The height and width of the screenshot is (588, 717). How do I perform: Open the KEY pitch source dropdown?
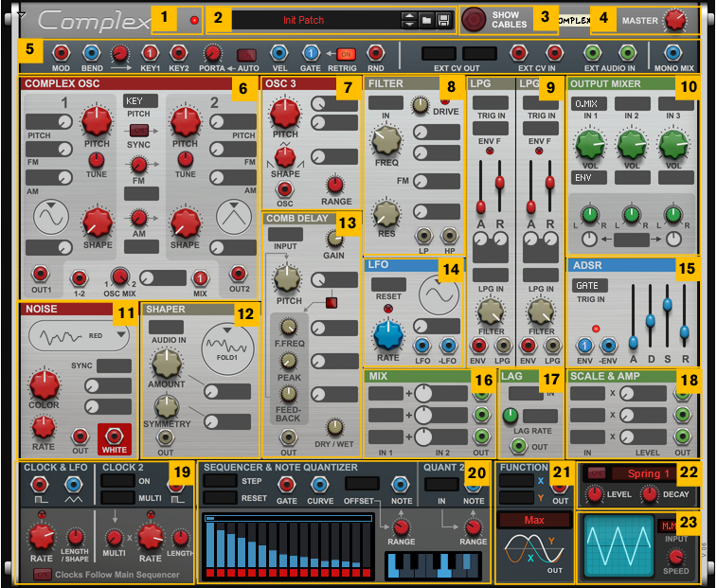point(140,101)
